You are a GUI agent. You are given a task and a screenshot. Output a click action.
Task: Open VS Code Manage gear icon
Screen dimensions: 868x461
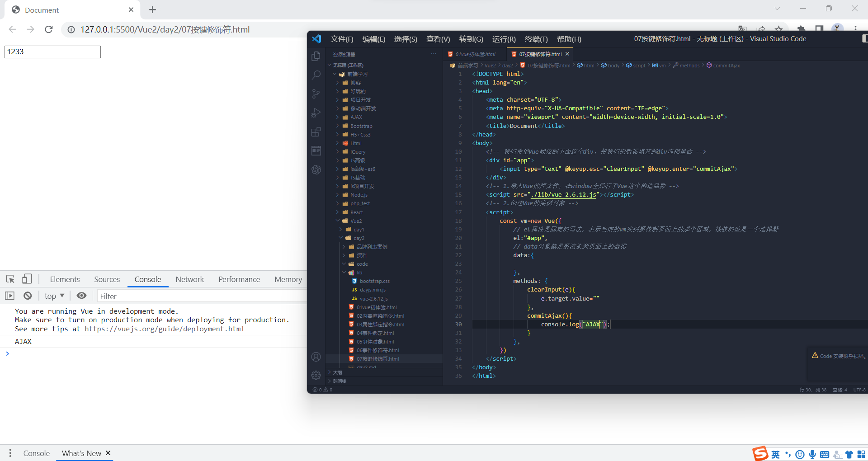[x=316, y=375]
